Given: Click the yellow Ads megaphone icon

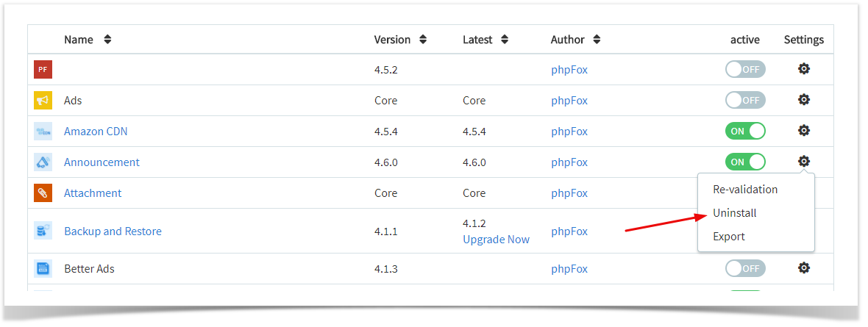Looking at the screenshot, I should (43, 100).
